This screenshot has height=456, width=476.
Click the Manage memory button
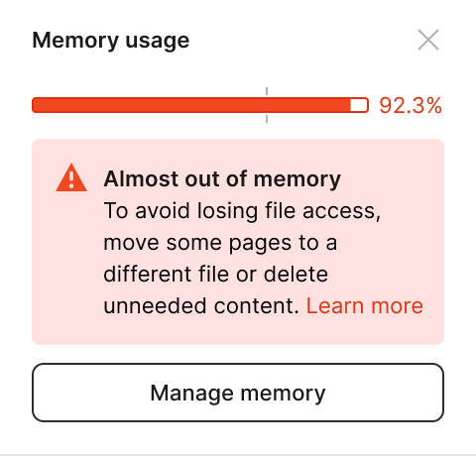tap(238, 393)
